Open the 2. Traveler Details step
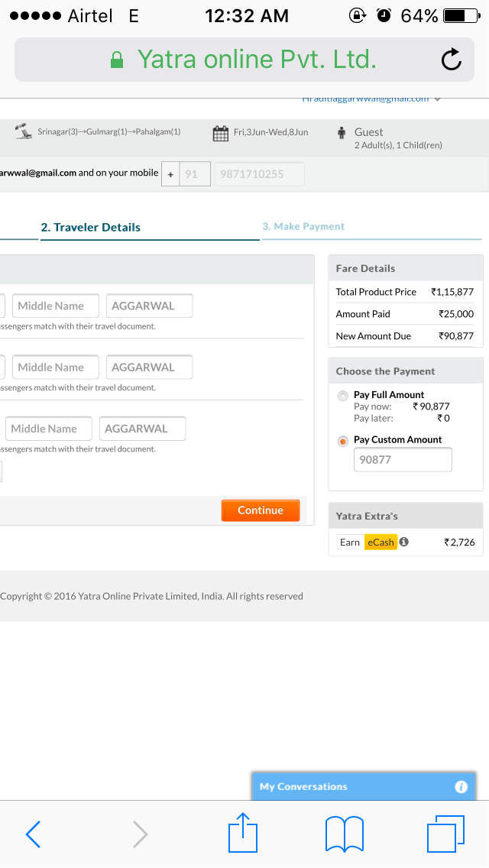Image resolution: width=489 pixels, height=868 pixels. [x=91, y=227]
